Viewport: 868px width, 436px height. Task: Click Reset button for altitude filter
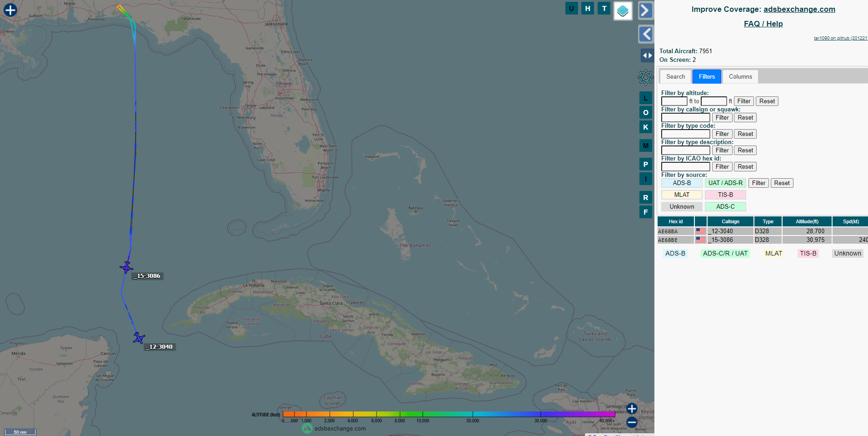[x=767, y=101]
